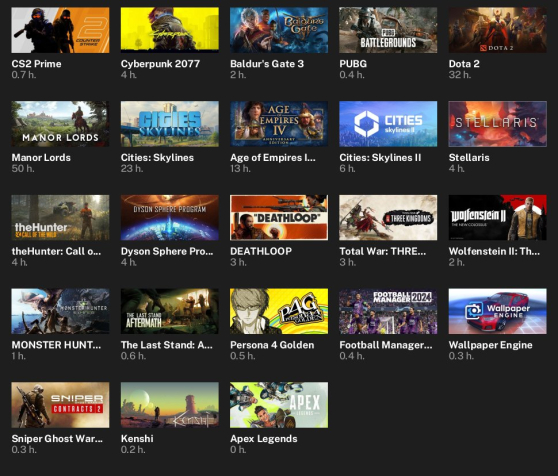Click 'Wolfenstein II: Th...' title text
Image resolution: width=558 pixels, height=476 pixels.
pyautogui.click(x=494, y=251)
